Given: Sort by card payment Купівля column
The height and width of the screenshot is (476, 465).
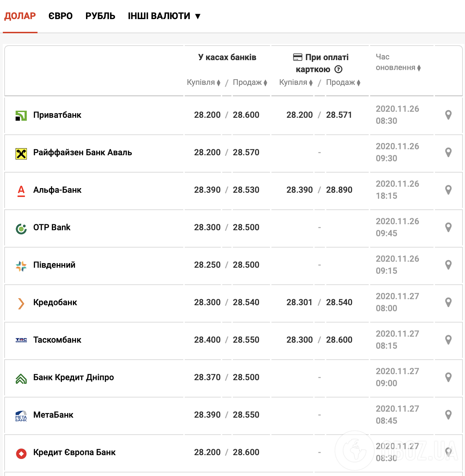Looking at the screenshot, I should 296,82.
